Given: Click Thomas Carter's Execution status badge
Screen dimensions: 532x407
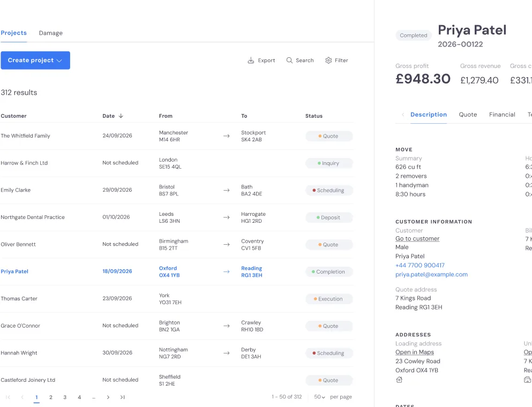Looking at the screenshot, I should pos(329,299).
